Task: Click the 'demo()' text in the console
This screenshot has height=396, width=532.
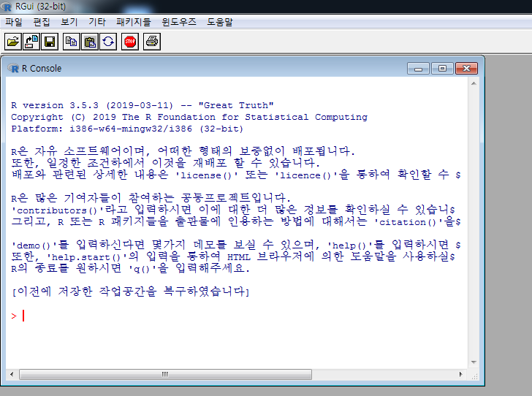Action: pos(34,245)
